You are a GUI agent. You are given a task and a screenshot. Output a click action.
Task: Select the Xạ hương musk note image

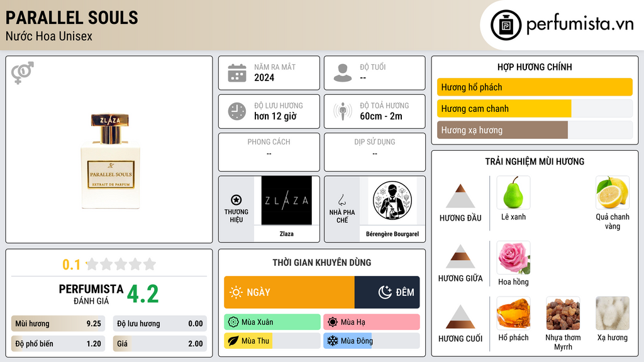point(613,313)
